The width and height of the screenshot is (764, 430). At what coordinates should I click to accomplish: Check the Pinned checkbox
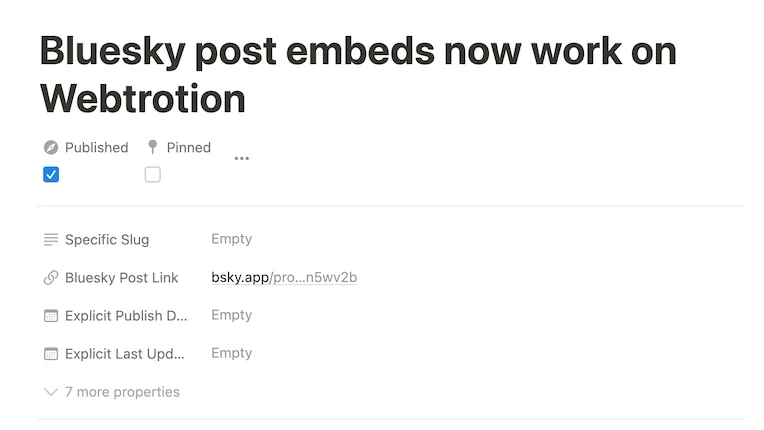point(152,175)
